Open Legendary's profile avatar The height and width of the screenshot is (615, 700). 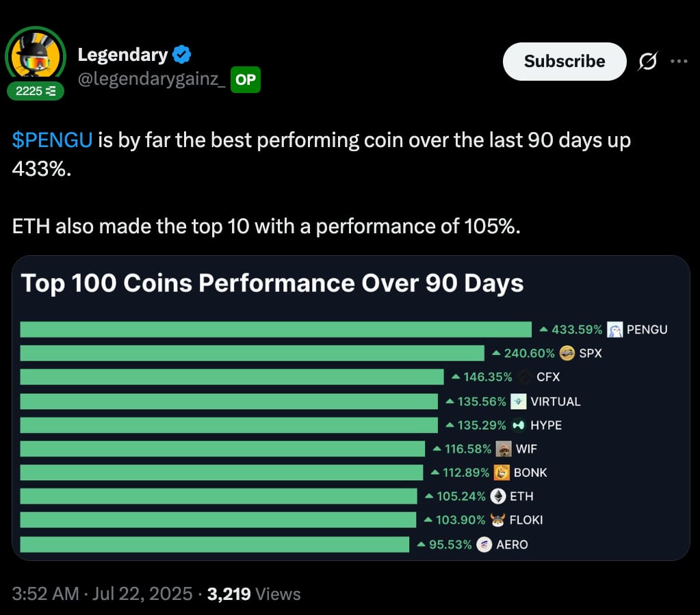tap(36, 57)
